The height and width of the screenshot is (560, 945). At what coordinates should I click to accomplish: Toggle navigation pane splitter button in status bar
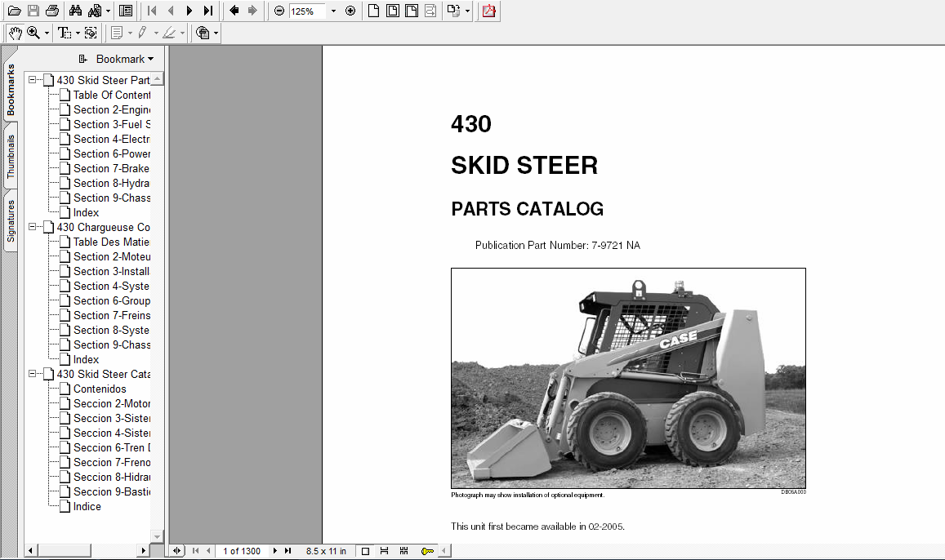pos(176,550)
